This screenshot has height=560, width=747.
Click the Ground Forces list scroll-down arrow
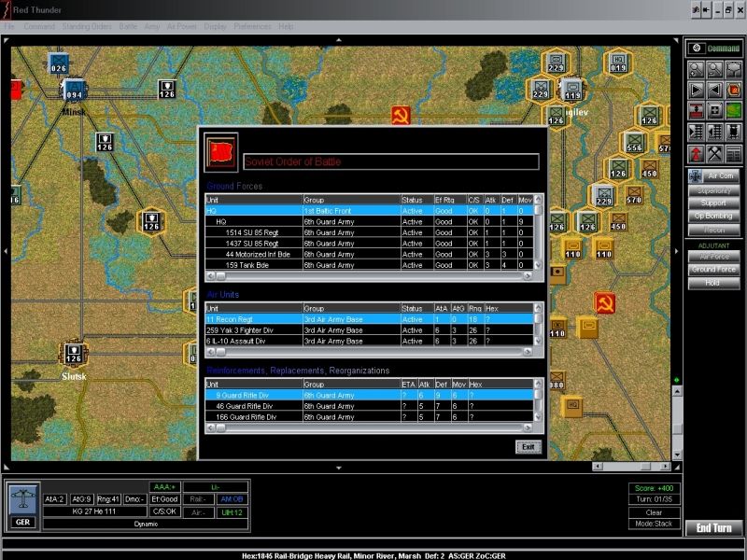[539, 266]
